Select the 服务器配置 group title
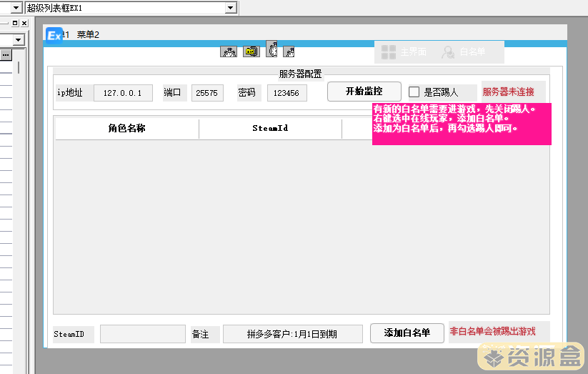This screenshot has width=588, height=374. [300, 74]
